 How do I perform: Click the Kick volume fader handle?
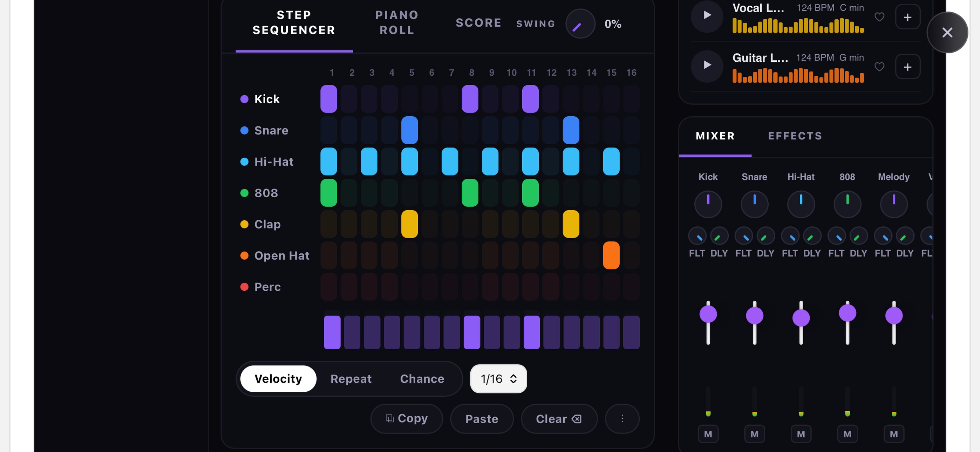click(708, 314)
